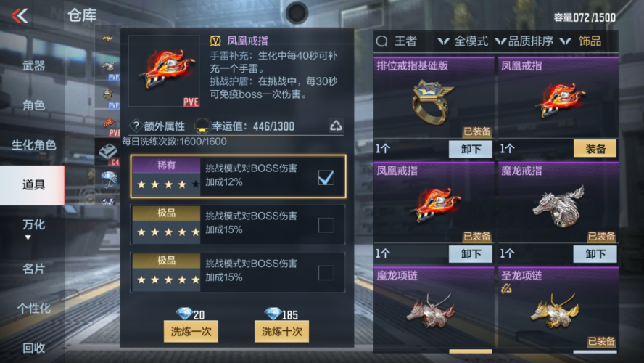Open the 饰品 category dropdown
Image resolution: width=644 pixels, height=363 pixels.
point(580,41)
